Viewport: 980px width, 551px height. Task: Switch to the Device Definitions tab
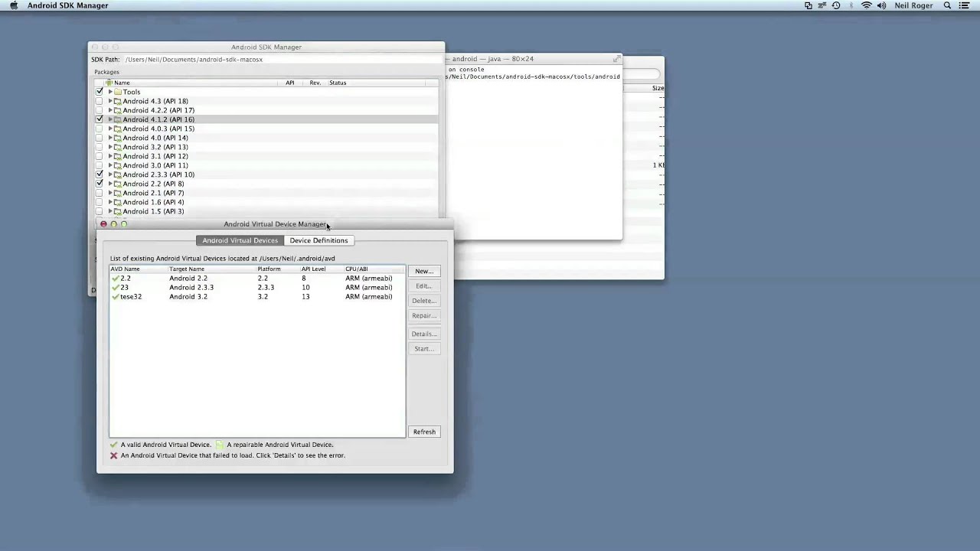coord(318,240)
